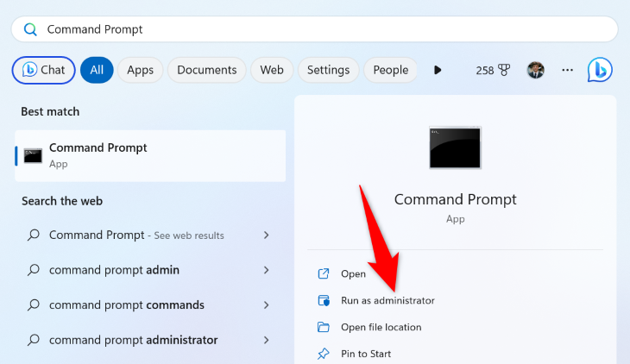Click the folder icon for Open file location
This screenshot has height=364, width=630.
point(324,327)
